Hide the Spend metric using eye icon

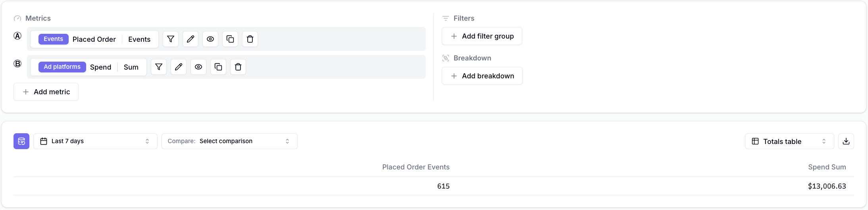pyautogui.click(x=198, y=67)
